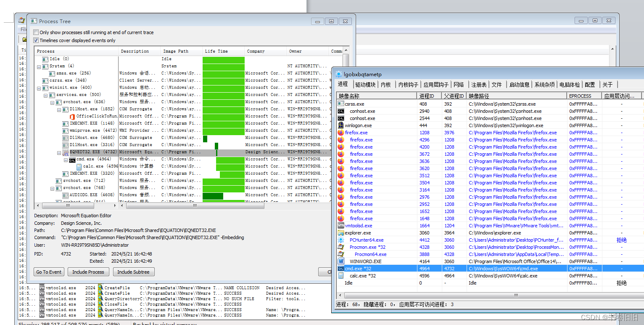Open the 关于 tab
Screen dimensions: 644x325
coord(607,85)
